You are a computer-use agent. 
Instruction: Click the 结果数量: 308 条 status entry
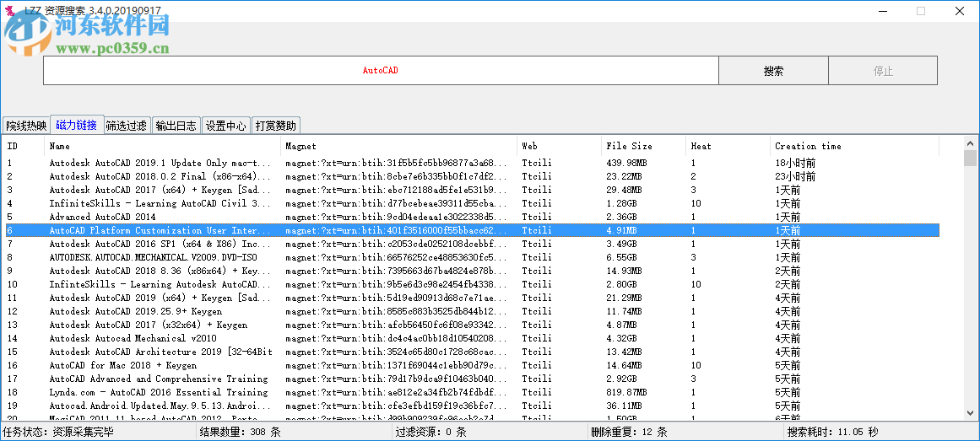coord(240,432)
